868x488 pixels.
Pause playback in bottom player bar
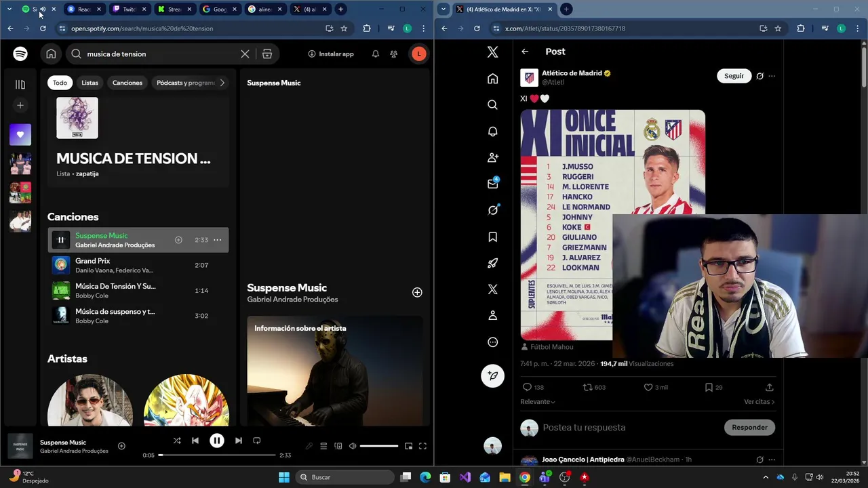tap(217, 441)
